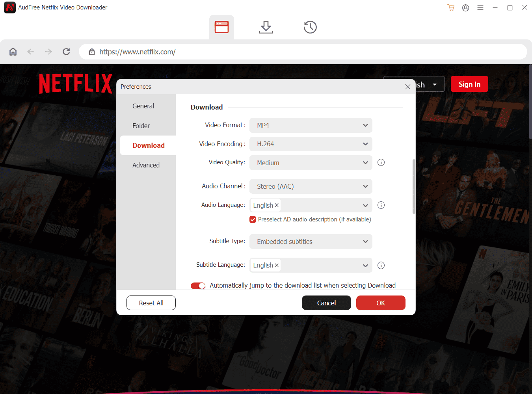The image size is (532, 394).
Task: Open the Subtitle Type dropdown
Action: click(311, 242)
